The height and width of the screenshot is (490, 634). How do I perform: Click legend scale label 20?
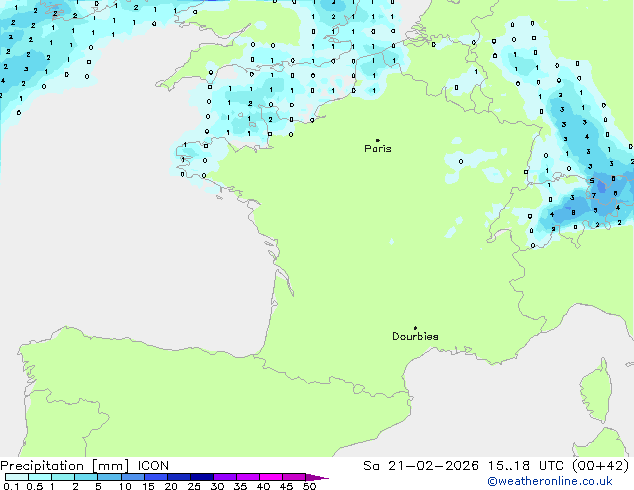click(171, 486)
